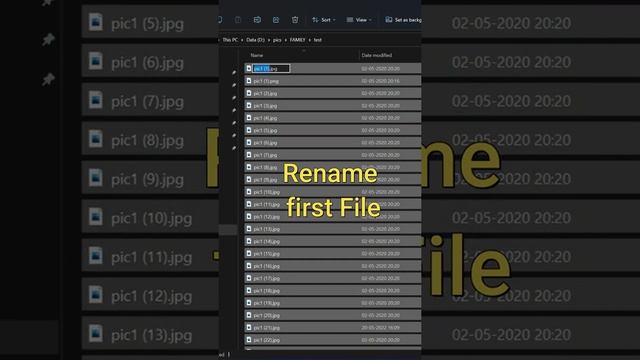Screen dimensions: 640x360
Task: Click the file icon of pic1 (5).jpg
Action: (249, 130)
